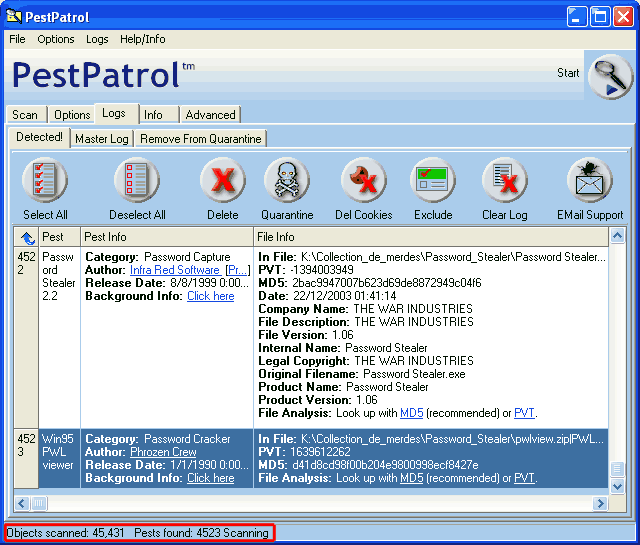Open PVT lookup link for Password Stealer
This screenshot has height=545, width=640.
click(524, 413)
